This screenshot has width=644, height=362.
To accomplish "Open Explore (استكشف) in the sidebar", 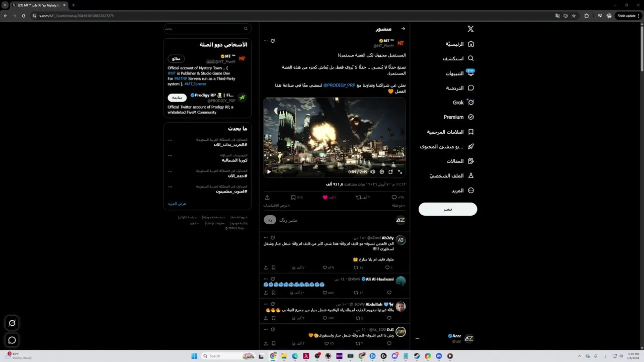I will [x=458, y=58].
